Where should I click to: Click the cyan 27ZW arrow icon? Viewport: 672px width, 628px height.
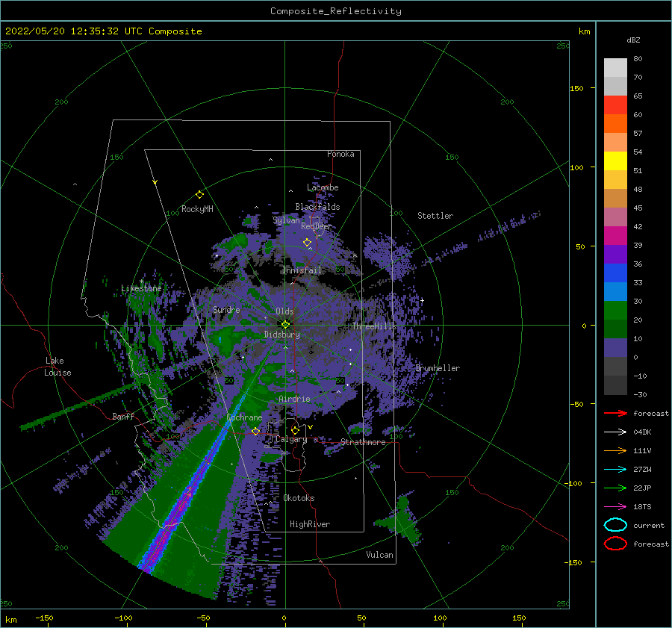click(615, 469)
